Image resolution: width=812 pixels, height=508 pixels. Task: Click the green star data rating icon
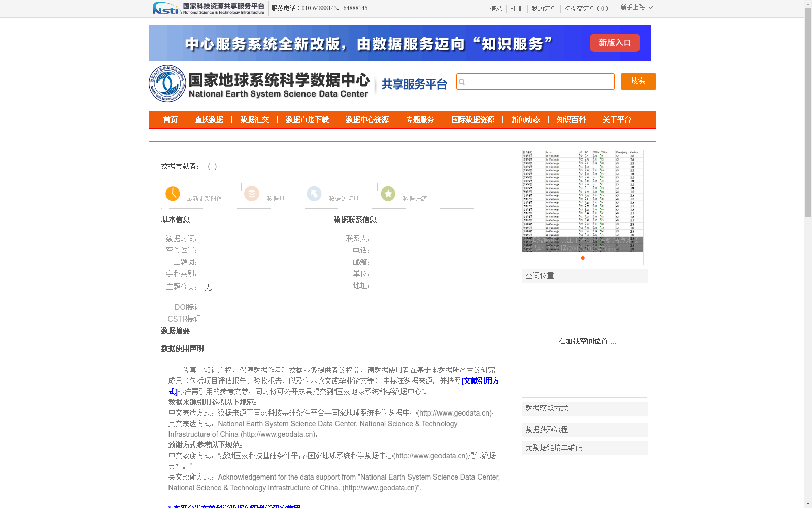[x=388, y=194]
